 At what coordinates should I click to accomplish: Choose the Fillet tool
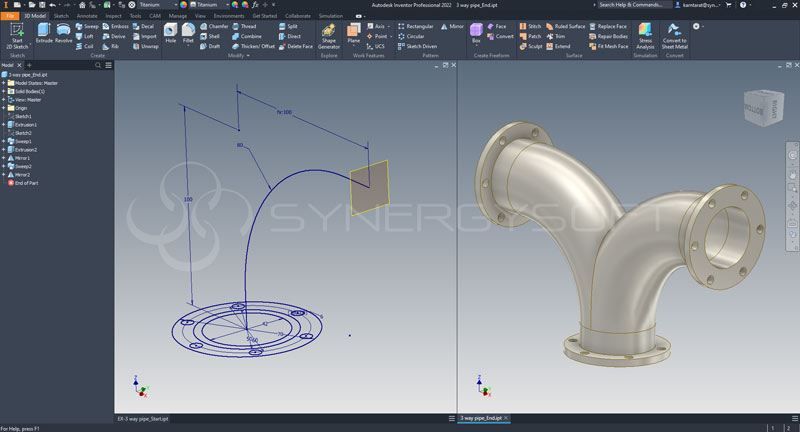click(188, 32)
